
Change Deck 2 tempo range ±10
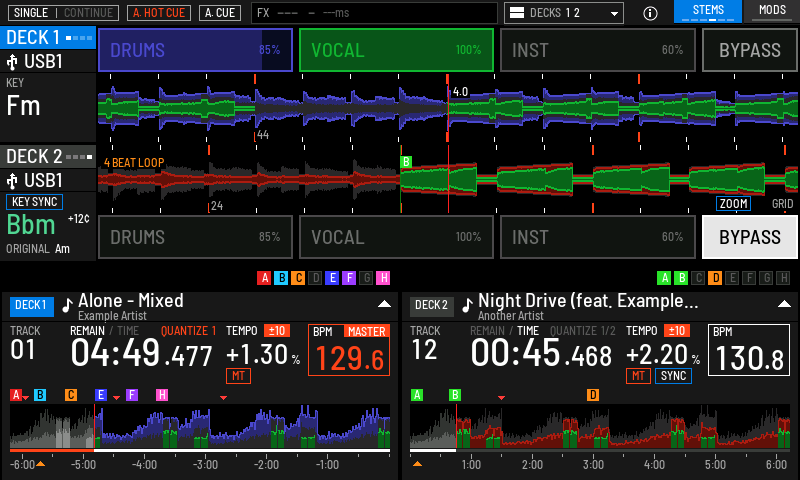tap(677, 331)
